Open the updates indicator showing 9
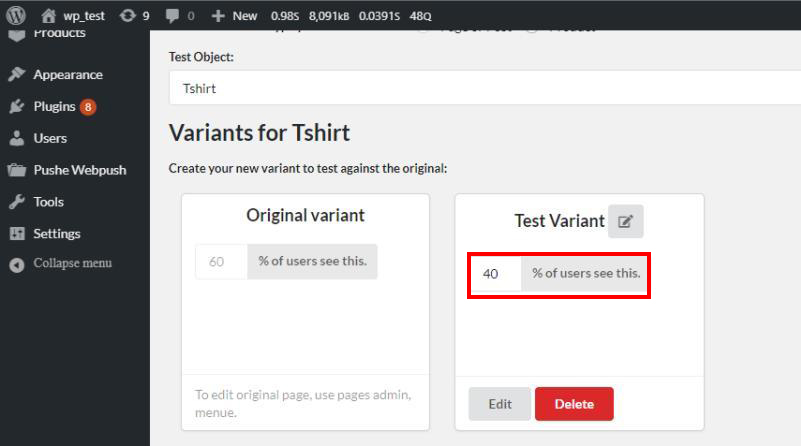 (x=135, y=16)
